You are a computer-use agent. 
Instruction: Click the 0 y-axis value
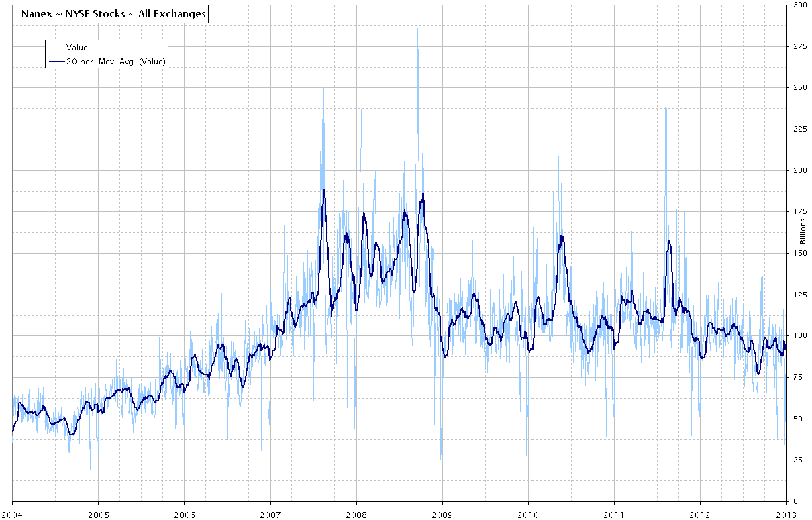(x=796, y=501)
